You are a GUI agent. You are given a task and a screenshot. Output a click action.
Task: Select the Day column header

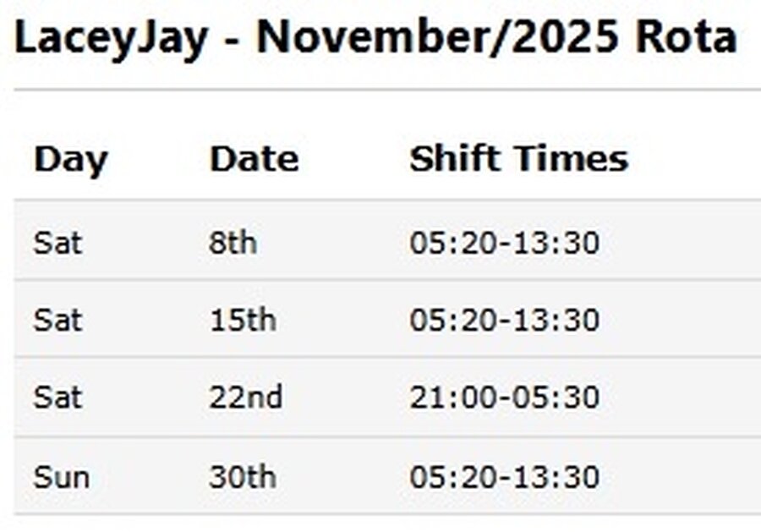[71, 159]
